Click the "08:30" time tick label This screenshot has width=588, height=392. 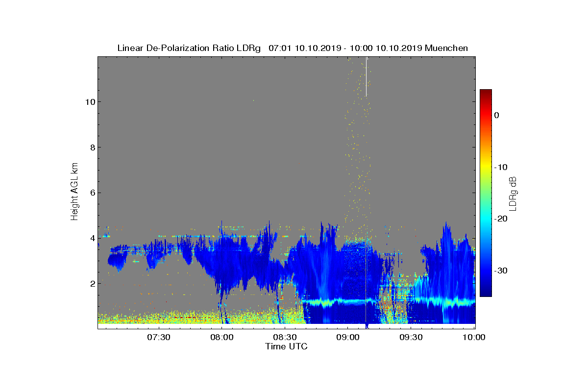tap(285, 337)
